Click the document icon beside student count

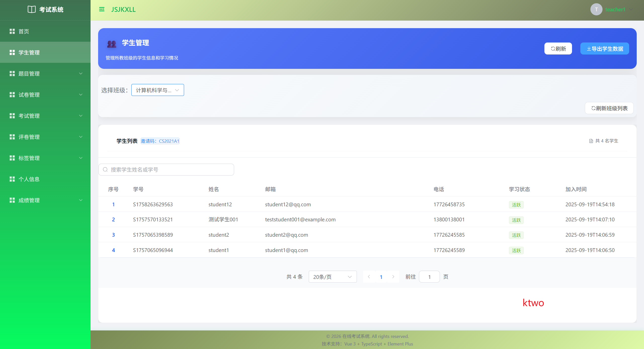pyautogui.click(x=591, y=141)
